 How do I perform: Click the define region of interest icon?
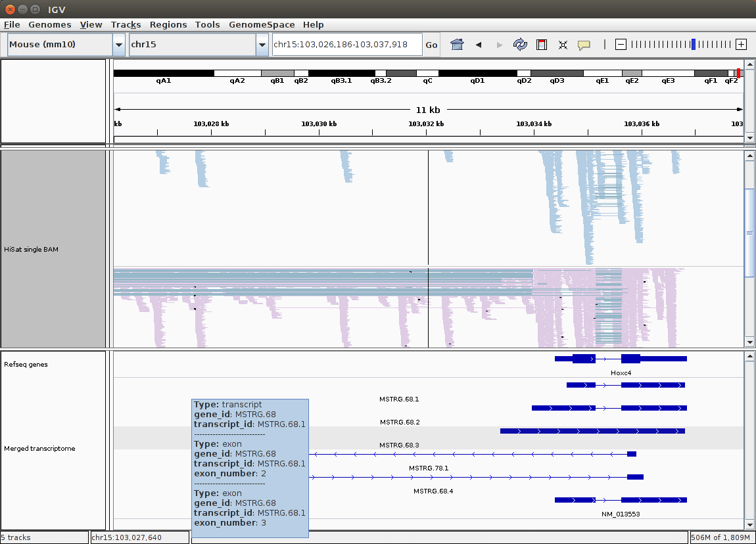542,45
